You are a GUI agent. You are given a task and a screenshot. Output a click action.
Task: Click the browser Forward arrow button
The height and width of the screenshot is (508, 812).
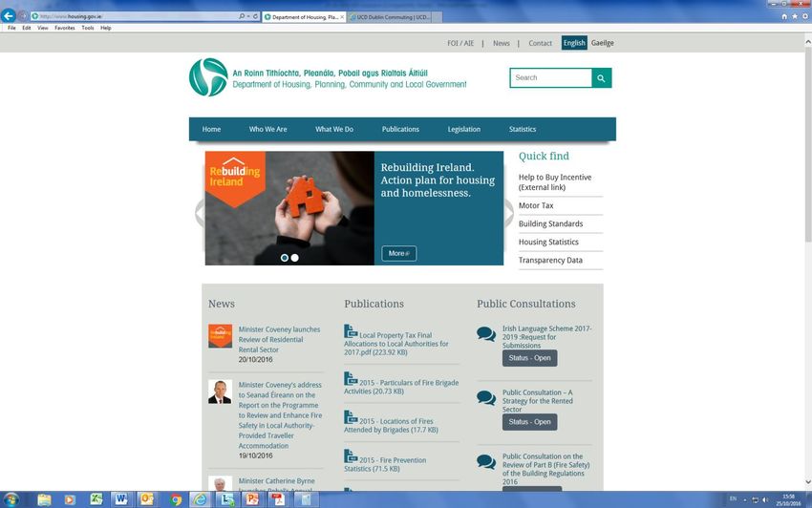click(x=22, y=16)
